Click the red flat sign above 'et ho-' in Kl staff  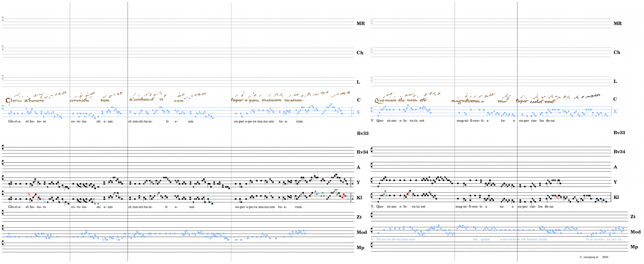[x=29, y=194]
